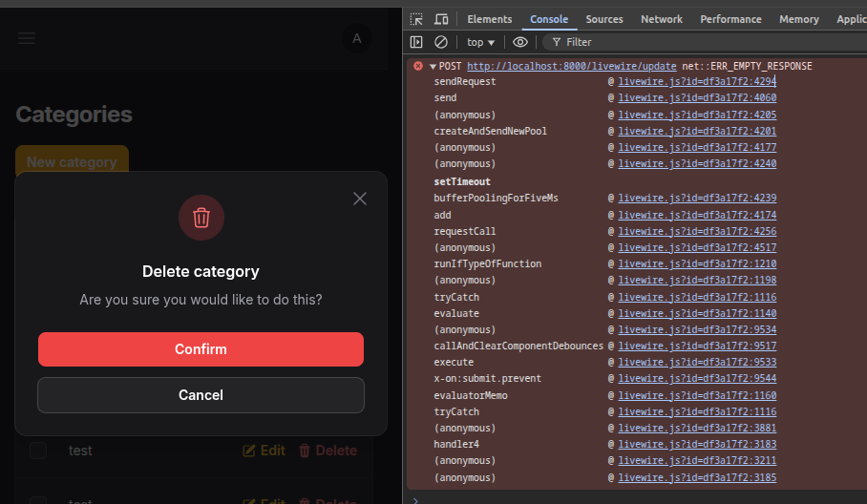Screen dimensions: 867x504
Task: Clear the console output
Action: tap(441, 42)
